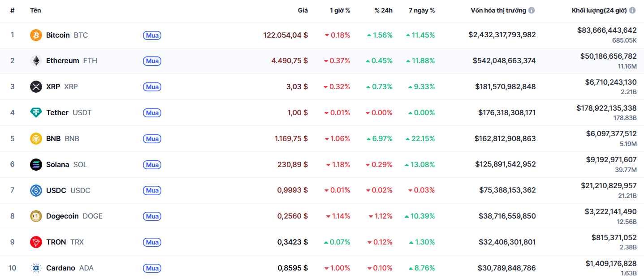
Task: Sort by the 7 ngày % column header
Action: point(422,10)
